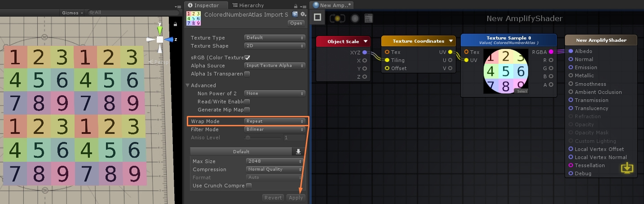The image size is (644, 204).
Task: Toggle the sRGB (Color Texture) checkbox
Action: tap(247, 58)
